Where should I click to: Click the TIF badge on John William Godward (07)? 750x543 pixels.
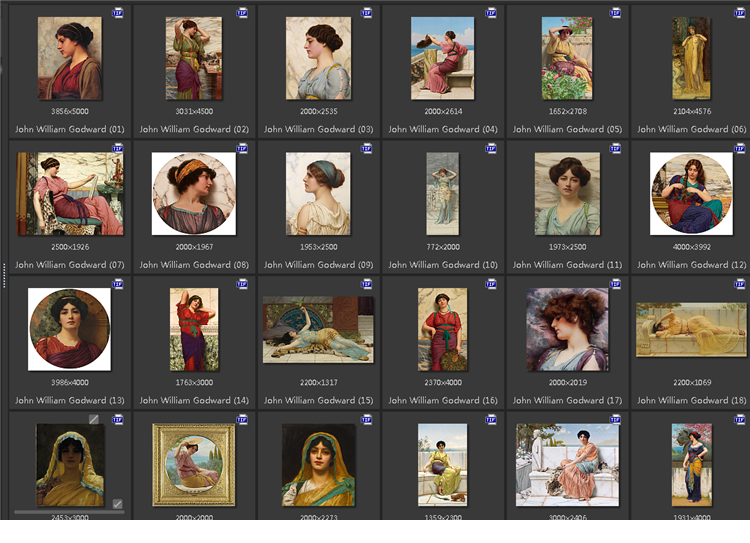click(x=118, y=149)
